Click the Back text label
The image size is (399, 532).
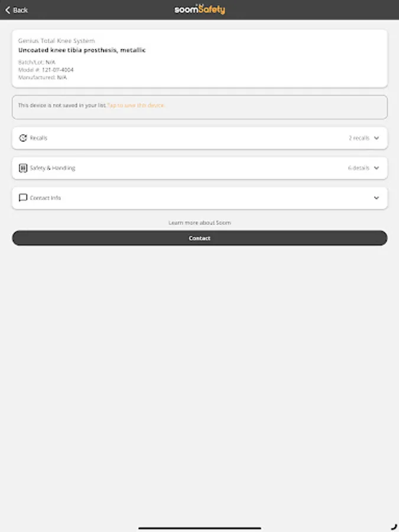(20, 10)
